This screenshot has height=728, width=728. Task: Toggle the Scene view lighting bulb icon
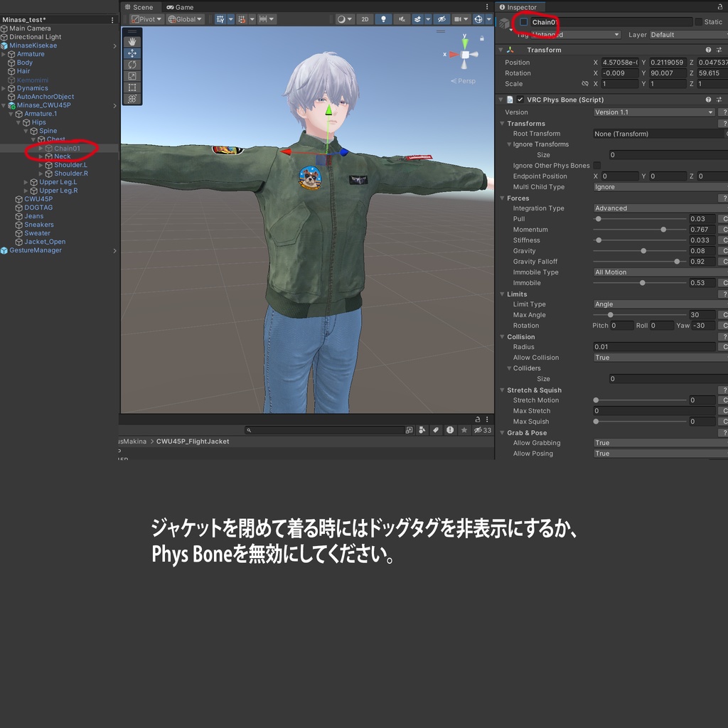pyautogui.click(x=383, y=19)
